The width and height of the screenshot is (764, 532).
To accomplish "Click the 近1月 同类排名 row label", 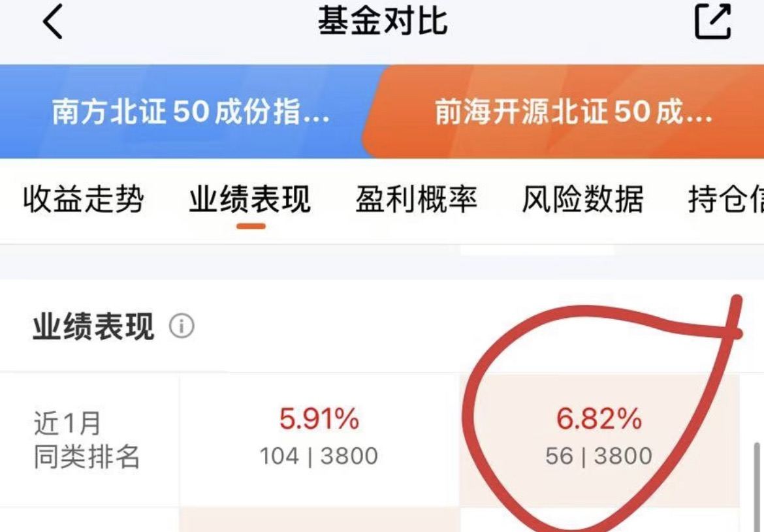I will [87, 440].
